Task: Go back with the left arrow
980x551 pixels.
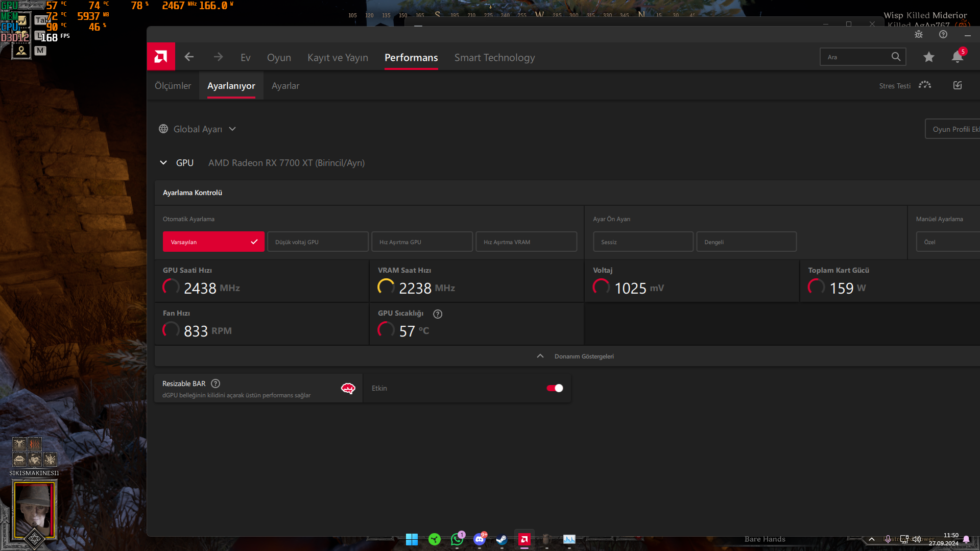Action: [x=189, y=57]
